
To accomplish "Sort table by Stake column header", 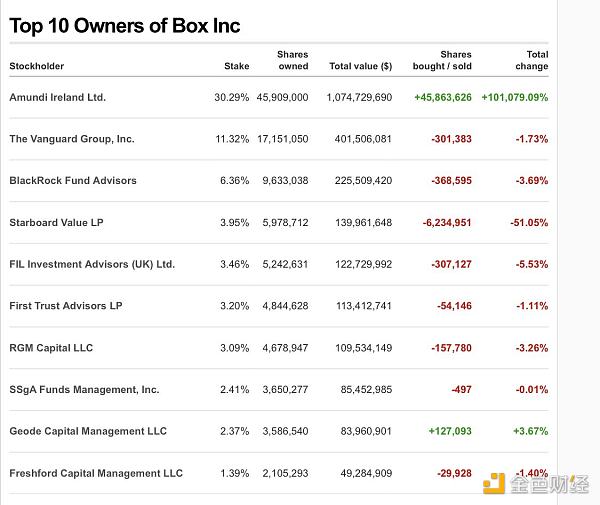I will click(236, 67).
